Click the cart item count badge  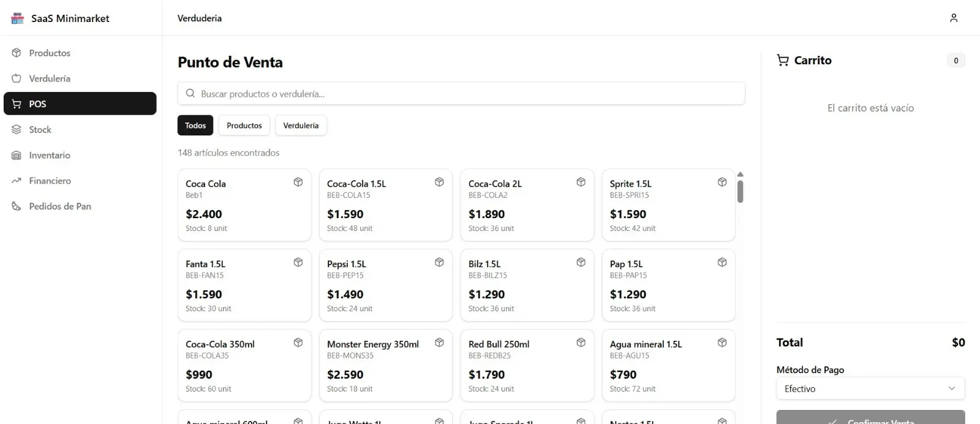[x=956, y=60]
